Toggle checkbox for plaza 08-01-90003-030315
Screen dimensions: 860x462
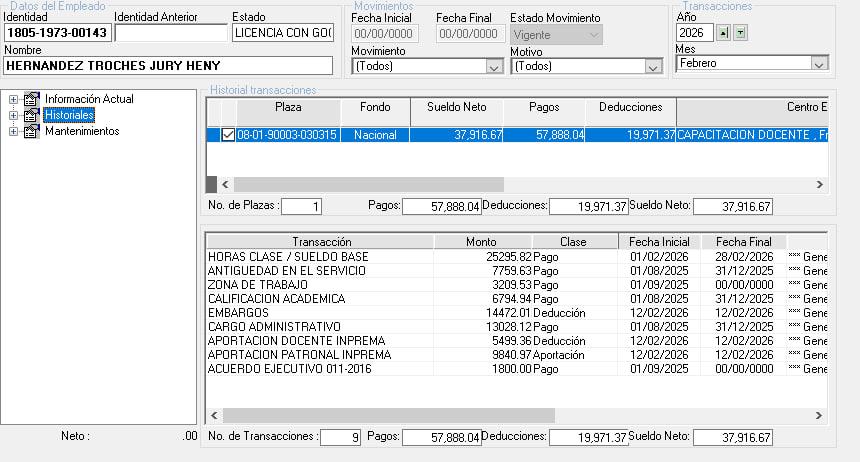point(228,135)
